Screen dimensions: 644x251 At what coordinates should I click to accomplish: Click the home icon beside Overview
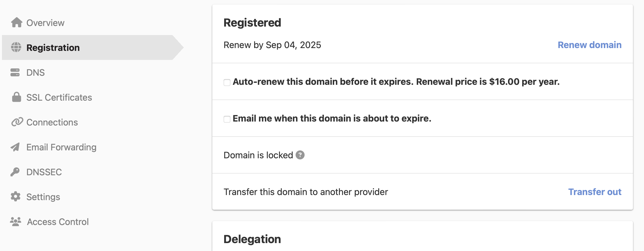tap(17, 23)
